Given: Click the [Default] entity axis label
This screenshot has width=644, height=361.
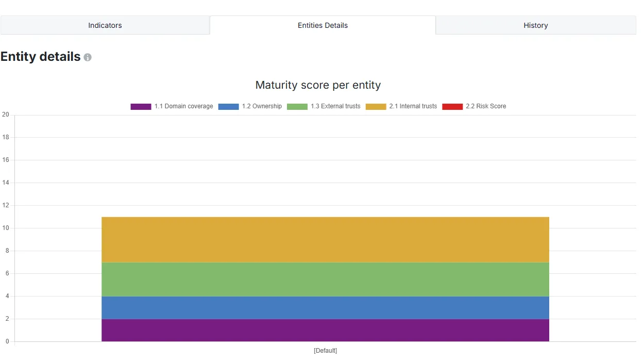Looking at the screenshot, I should point(325,351).
